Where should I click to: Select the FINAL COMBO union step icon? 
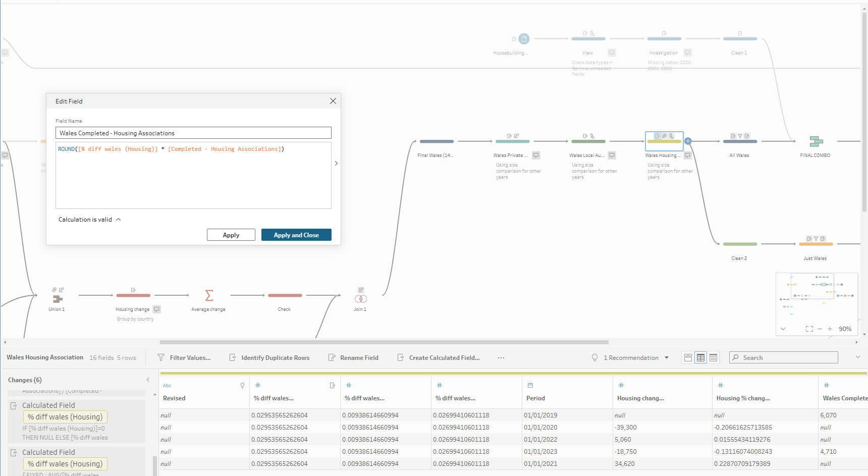[816, 141]
